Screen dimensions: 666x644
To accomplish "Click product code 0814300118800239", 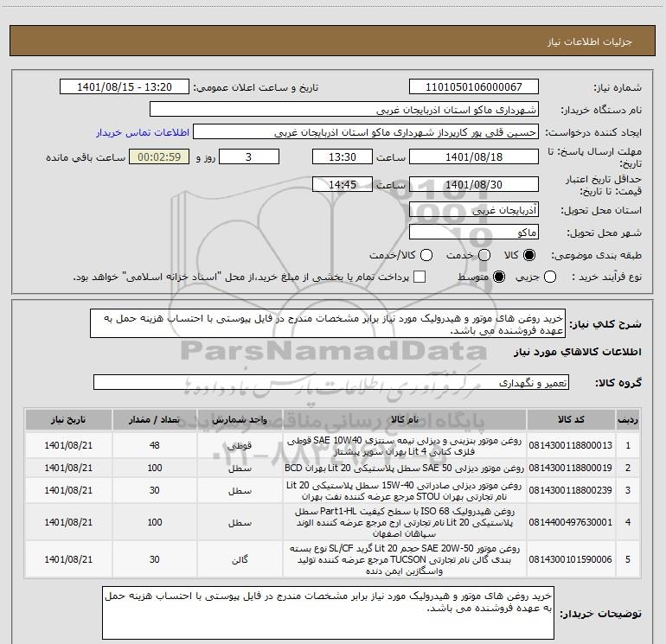I will 571,490.
